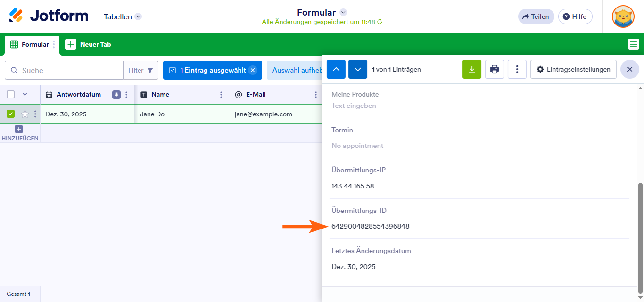Screen dimensions: 644x302
Task: Open the three-dot menu beside the printer icon
Action: (517, 69)
